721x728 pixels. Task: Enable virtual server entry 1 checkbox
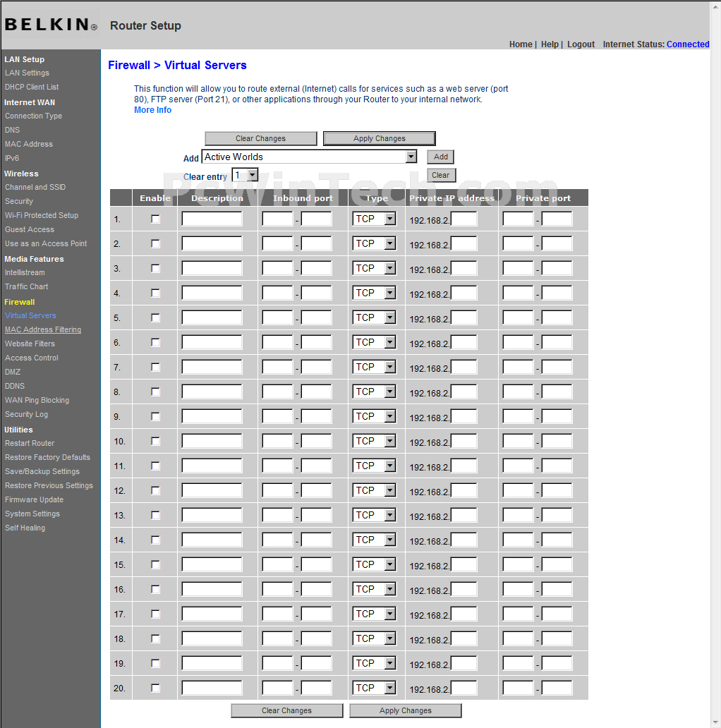coord(155,219)
